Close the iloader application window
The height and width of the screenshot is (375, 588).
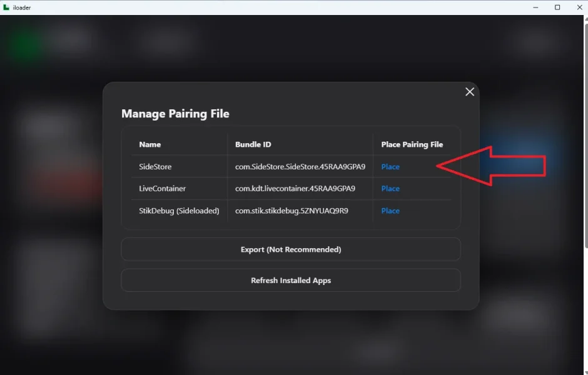point(578,7)
